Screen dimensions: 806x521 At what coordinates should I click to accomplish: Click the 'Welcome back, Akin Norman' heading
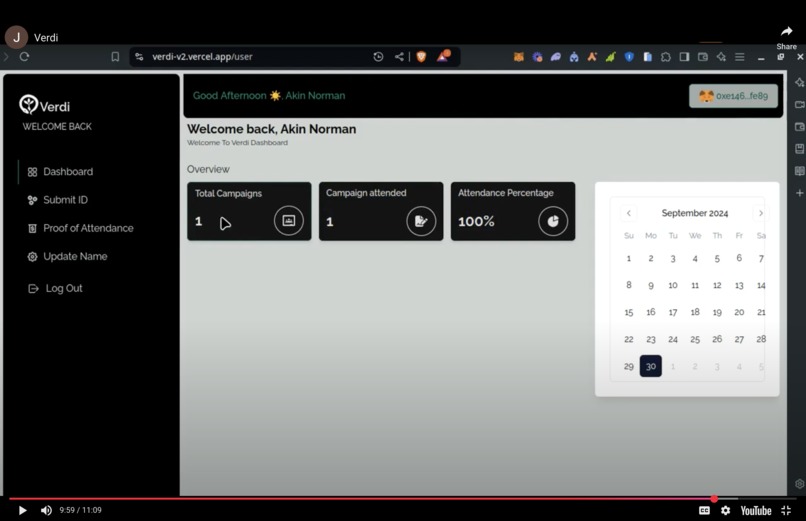(x=271, y=129)
